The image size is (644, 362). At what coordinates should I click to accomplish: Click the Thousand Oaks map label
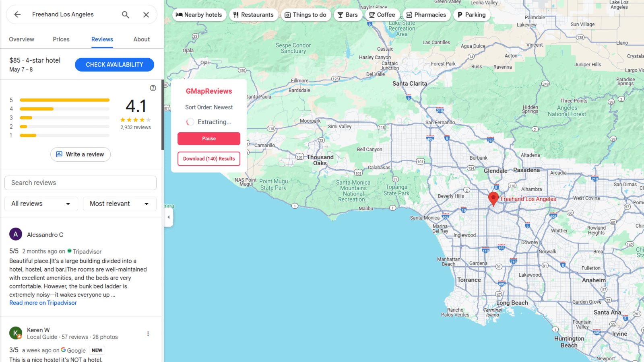click(x=320, y=160)
